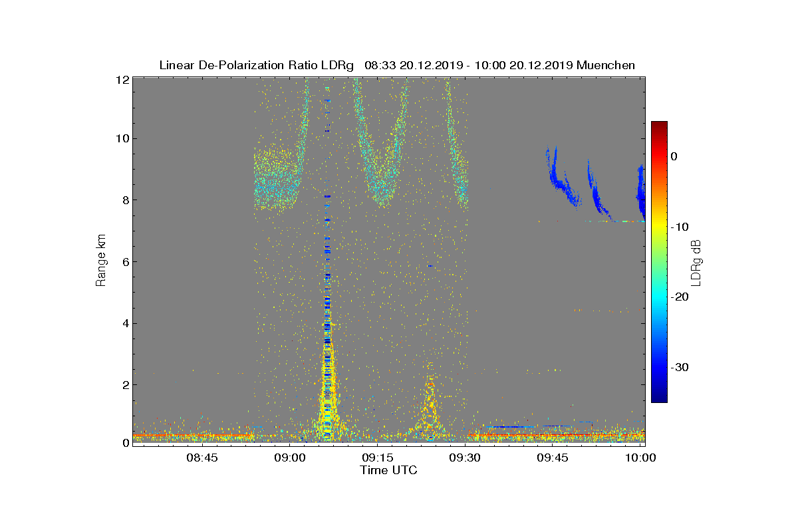Click the 4 km range tick label

point(126,323)
